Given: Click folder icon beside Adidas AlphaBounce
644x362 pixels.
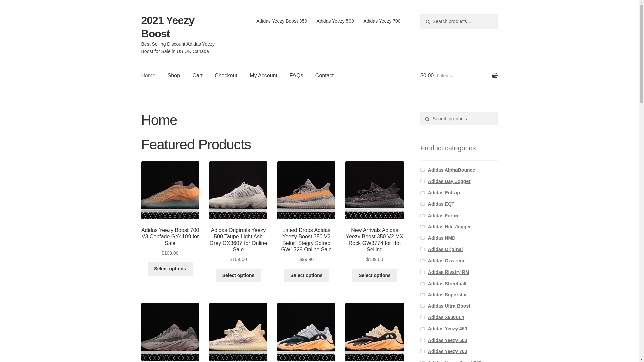Looking at the screenshot, I should pyautogui.click(x=423, y=170).
